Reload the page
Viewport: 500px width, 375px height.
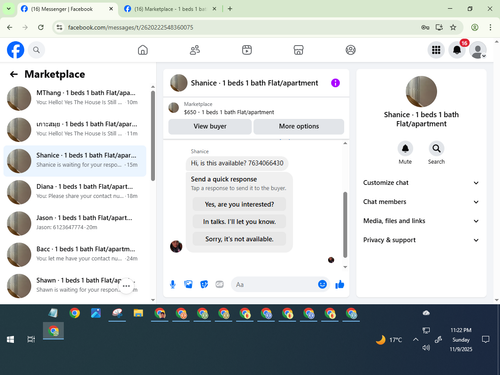[41, 27]
